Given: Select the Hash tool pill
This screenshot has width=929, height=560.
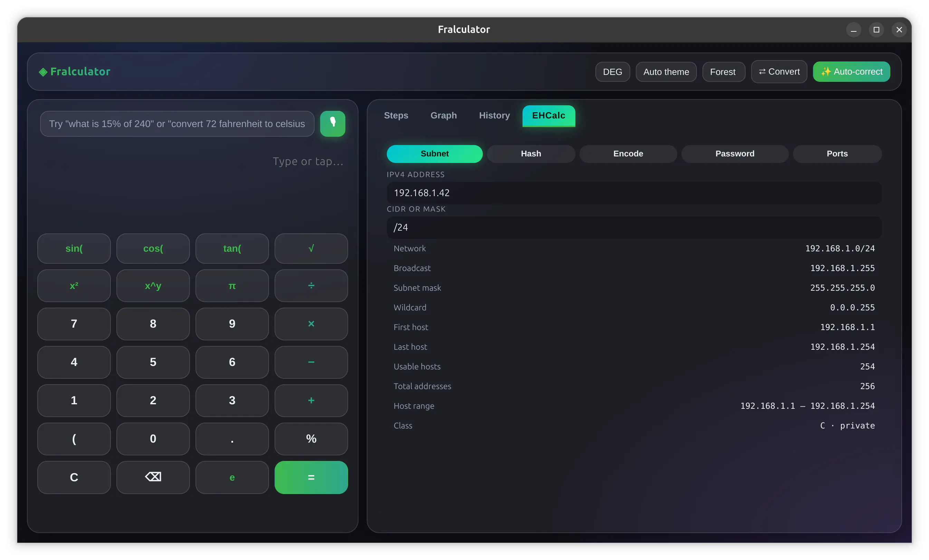Looking at the screenshot, I should pos(531,154).
